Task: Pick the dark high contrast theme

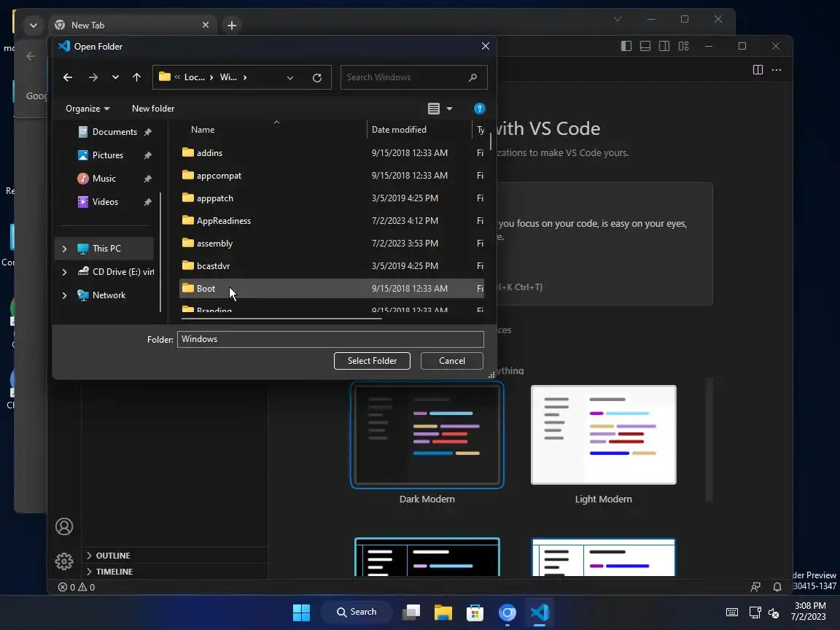Action: tap(427, 557)
